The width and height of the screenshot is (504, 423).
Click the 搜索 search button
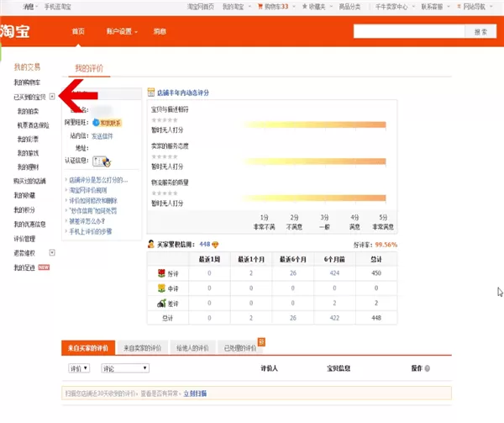tap(480, 31)
